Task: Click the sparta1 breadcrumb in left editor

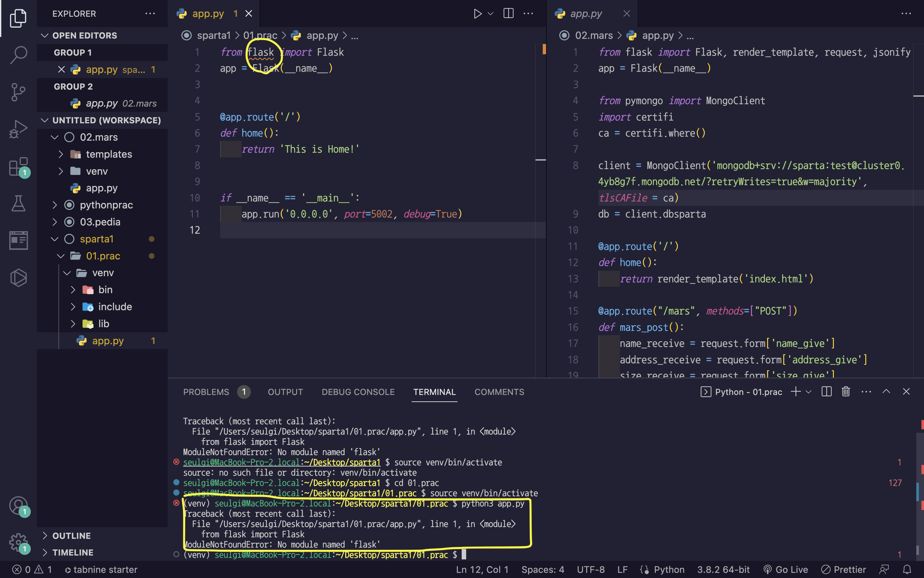Action: click(x=214, y=36)
